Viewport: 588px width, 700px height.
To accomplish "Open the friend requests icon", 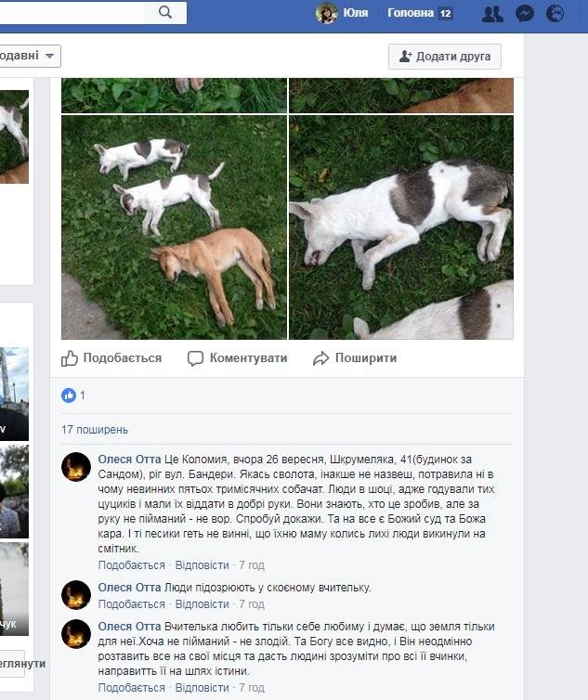I will pyautogui.click(x=492, y=13).
